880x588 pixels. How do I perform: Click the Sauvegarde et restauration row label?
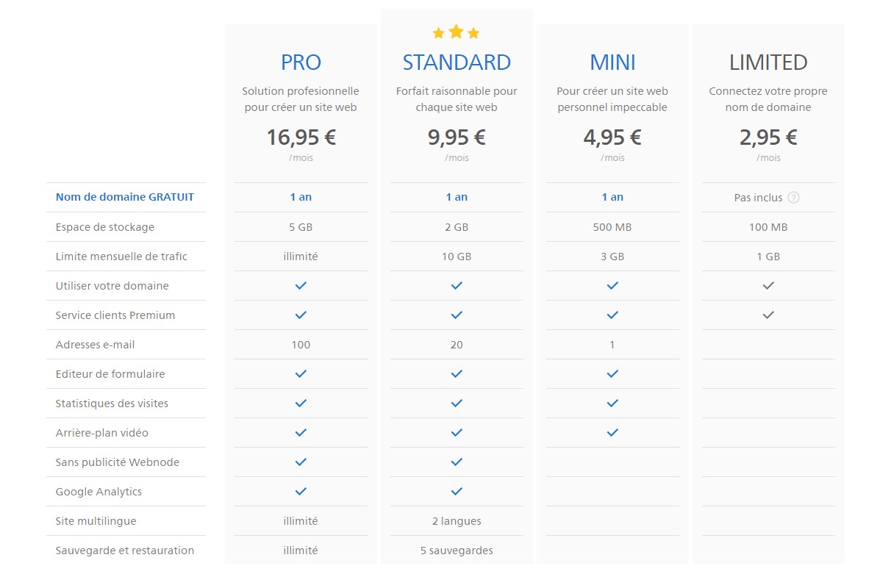click(125, 550)
